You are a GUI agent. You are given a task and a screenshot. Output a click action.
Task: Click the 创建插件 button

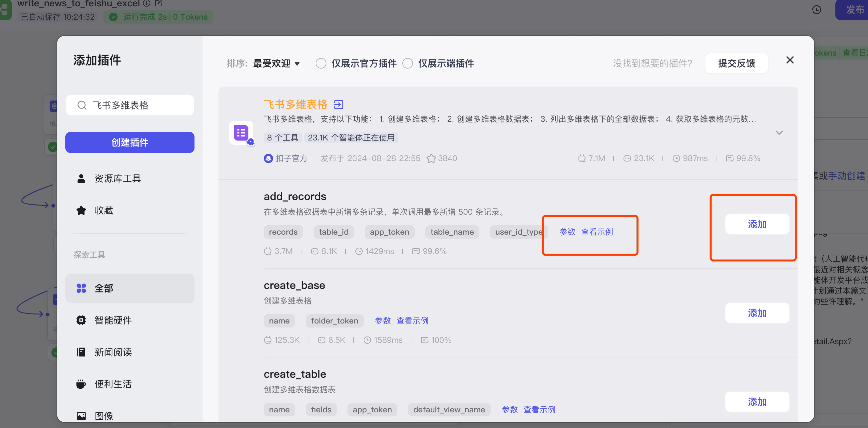click(x=129, y=143)
